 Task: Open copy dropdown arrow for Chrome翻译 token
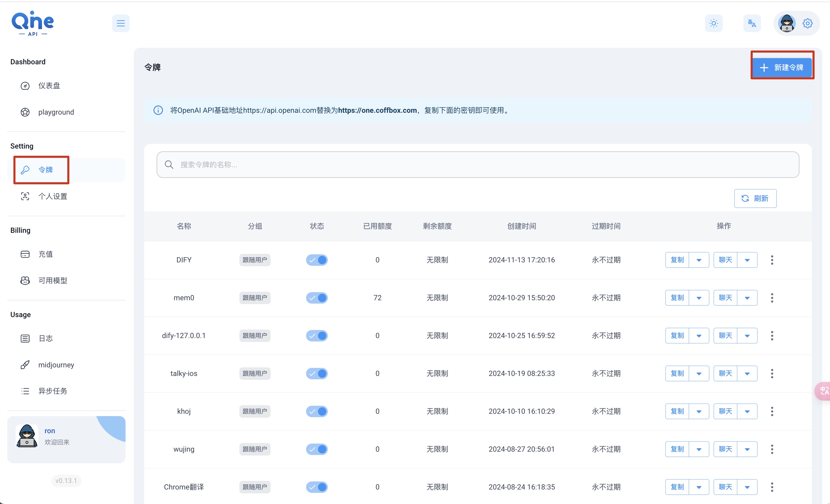pos(699,487)
